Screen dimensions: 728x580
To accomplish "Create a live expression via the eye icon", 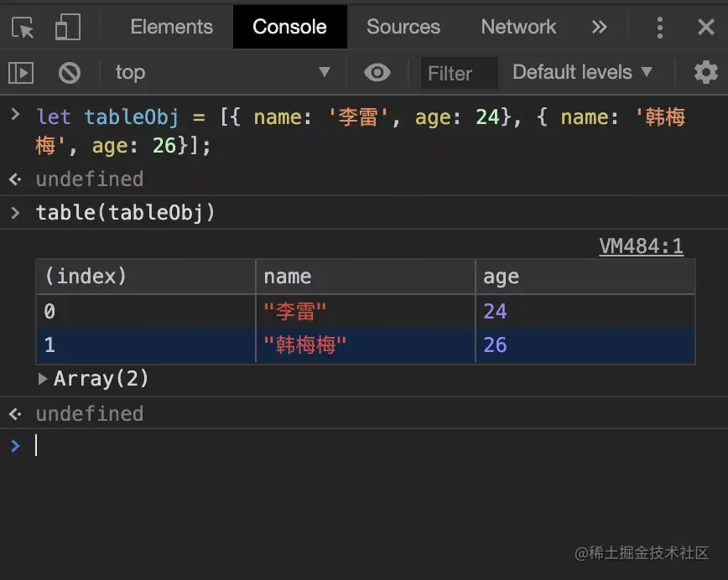I will pyautogui.click(x=377, y=73).
